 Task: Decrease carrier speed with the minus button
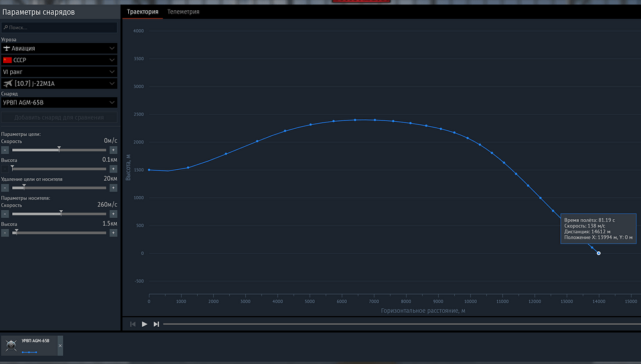5,214
